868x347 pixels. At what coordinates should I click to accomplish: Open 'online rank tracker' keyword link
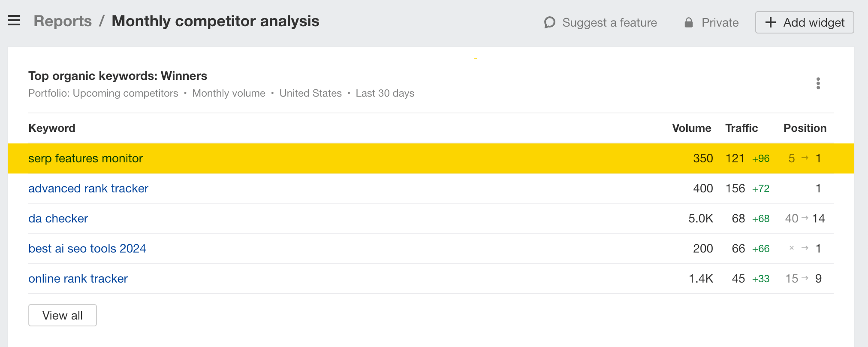[x=78, y=279]
